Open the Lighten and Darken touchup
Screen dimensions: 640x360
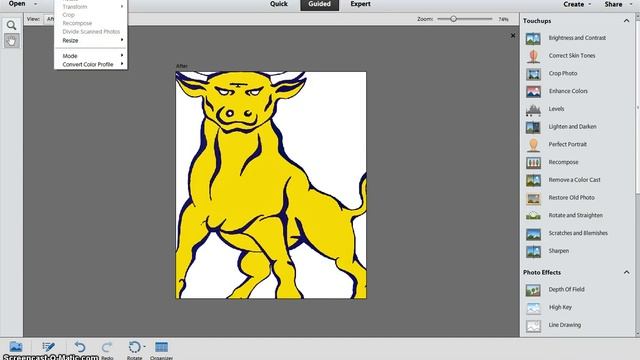point(561,127)
